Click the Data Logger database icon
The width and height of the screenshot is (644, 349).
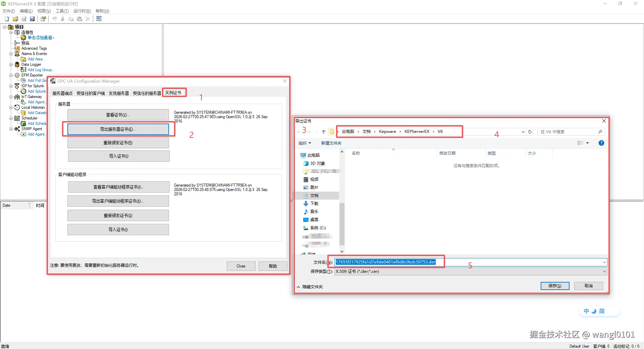17,64
